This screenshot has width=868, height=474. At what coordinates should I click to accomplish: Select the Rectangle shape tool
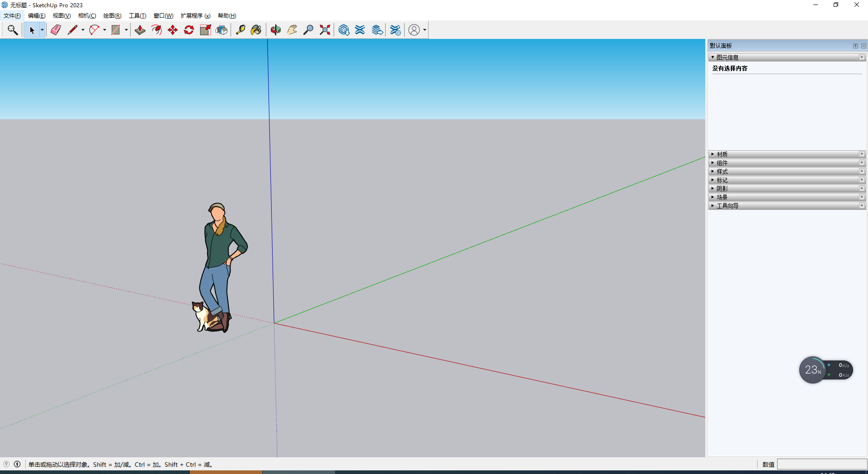click(116, 30)
